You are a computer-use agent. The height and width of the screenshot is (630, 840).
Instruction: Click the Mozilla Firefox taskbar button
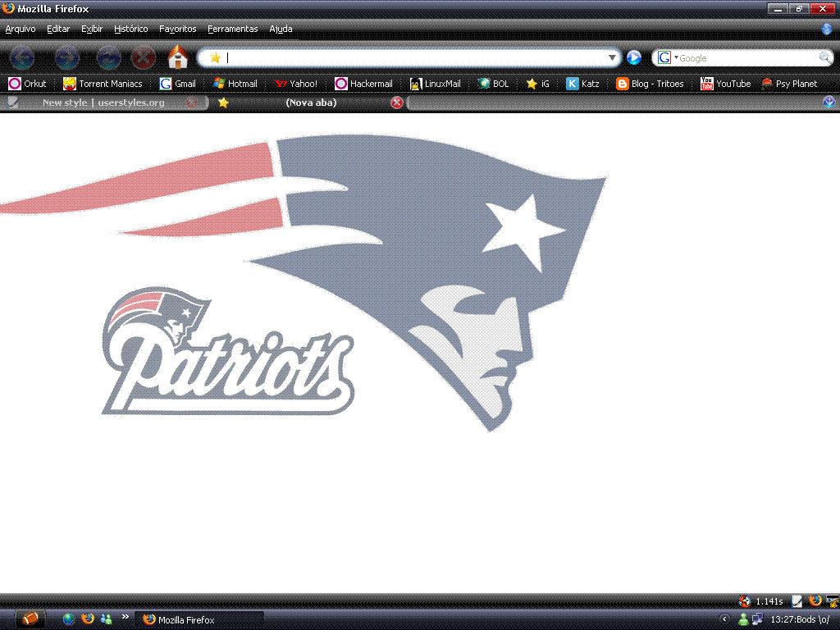(199, 620)
